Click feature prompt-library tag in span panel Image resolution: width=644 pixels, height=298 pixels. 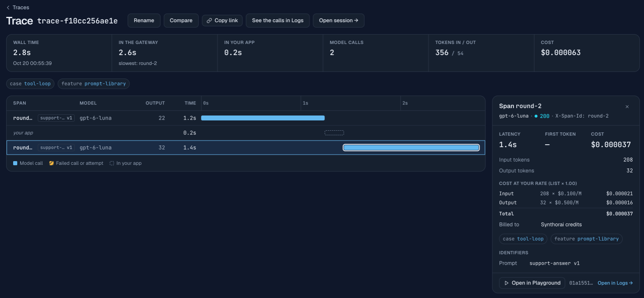pos(586,239)
